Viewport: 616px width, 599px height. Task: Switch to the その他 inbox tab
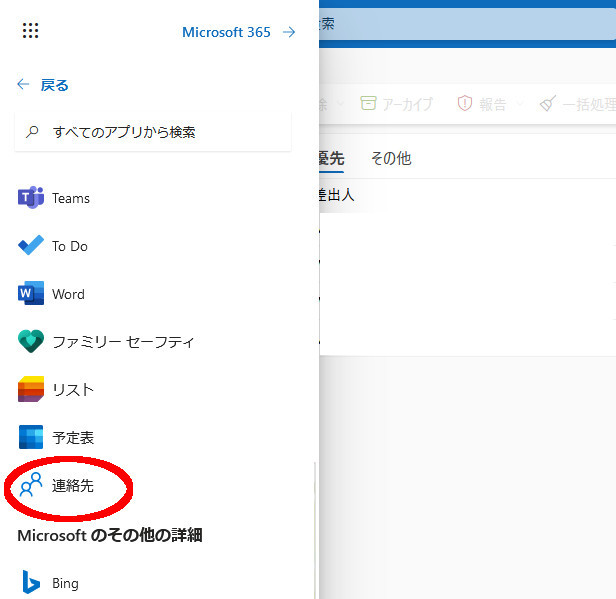tap(390, 158)
